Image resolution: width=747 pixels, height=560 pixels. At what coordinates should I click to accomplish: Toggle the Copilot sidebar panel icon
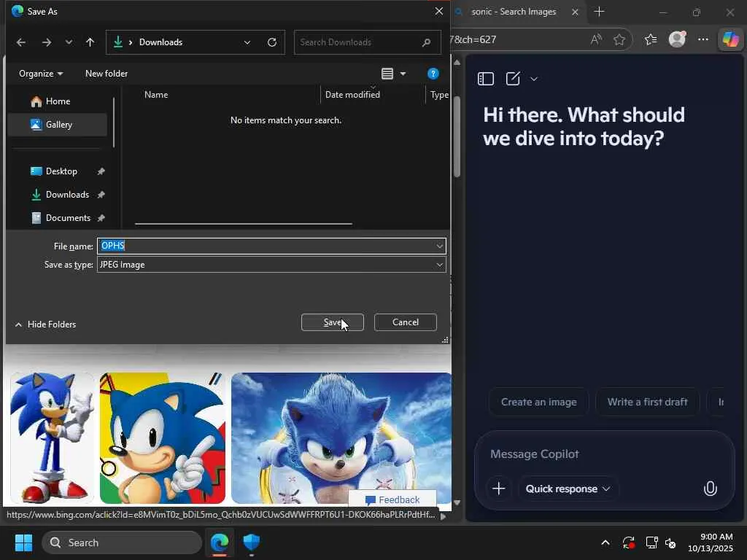point(486,79)
